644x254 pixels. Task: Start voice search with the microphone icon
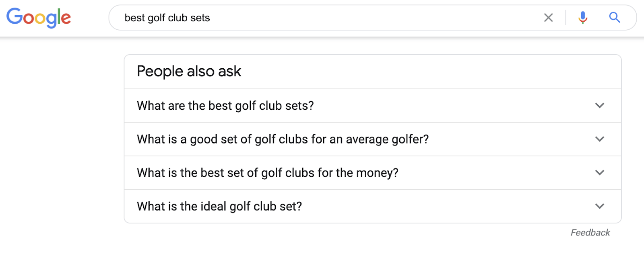tap(582, 18)
